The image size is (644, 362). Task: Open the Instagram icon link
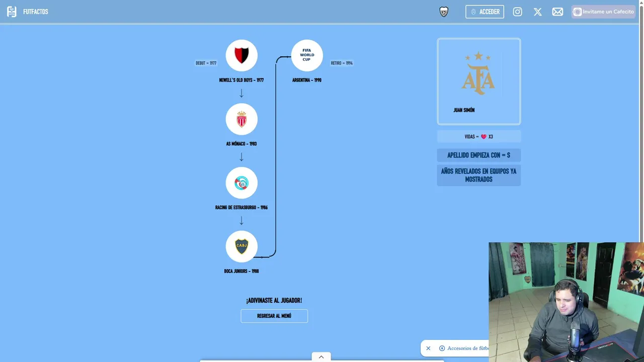[x=517, y=12]
